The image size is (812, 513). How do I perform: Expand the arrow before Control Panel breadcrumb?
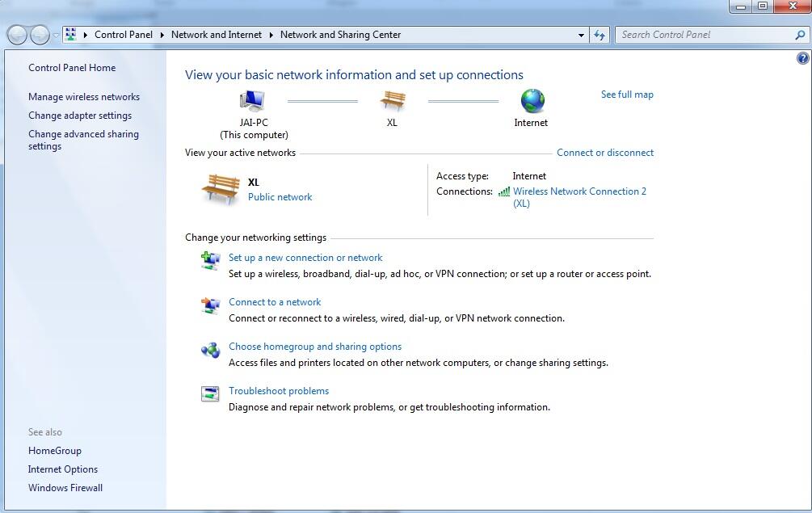point(86,35)
